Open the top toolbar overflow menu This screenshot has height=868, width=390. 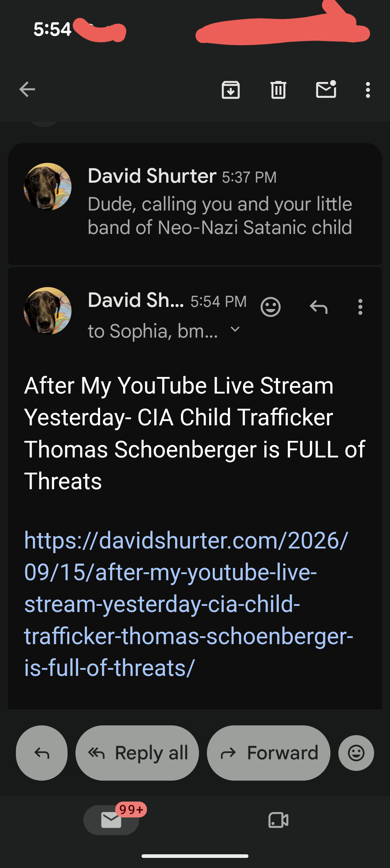coord(368,90)
